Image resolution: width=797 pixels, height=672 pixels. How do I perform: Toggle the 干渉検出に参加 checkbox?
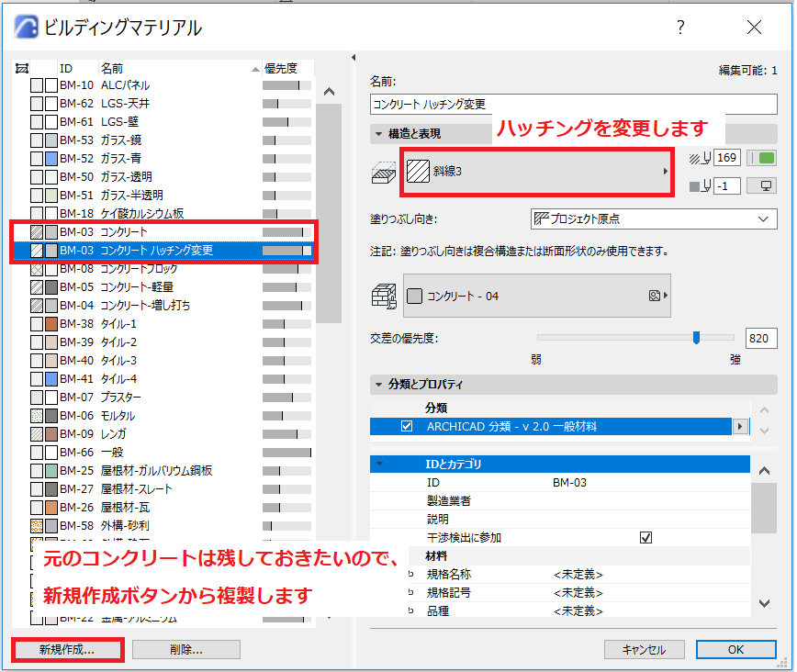[645, 538]
